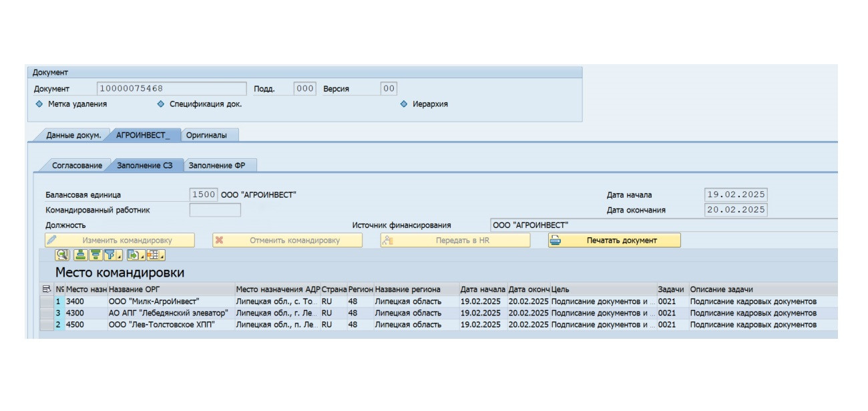Open the Оригиналы tab
This screenshot has width=868, height=411.
tap(206, 135)
